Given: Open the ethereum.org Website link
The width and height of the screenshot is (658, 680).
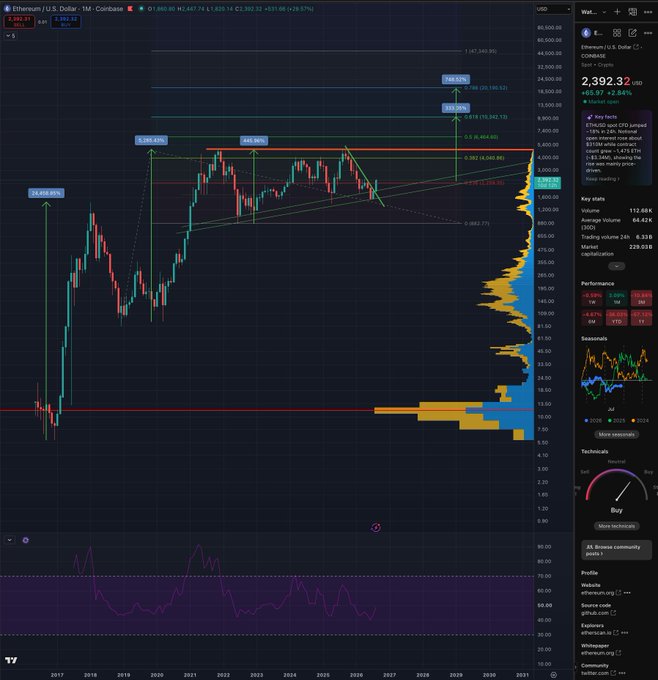Looking at the screenshot, I should (597, 592).
